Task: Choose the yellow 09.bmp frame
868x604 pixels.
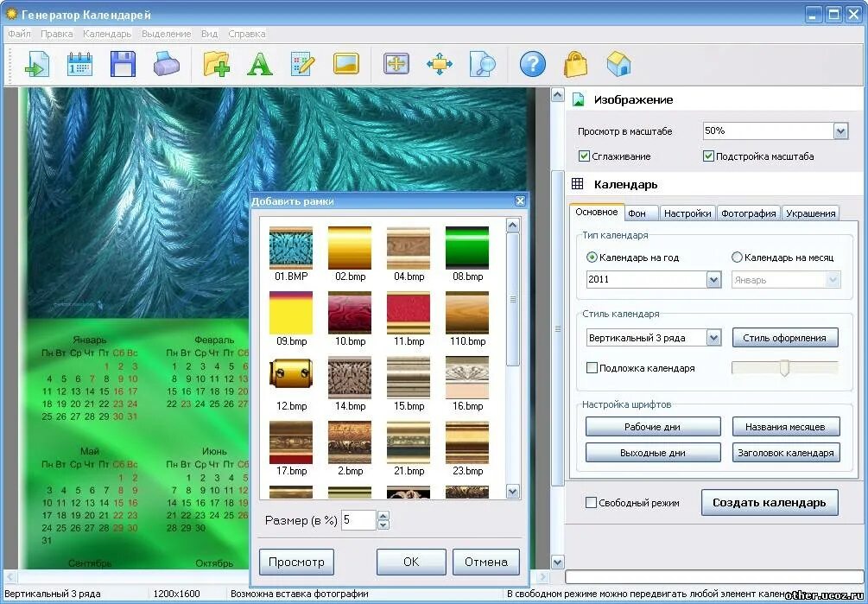Action: (291, 313)
